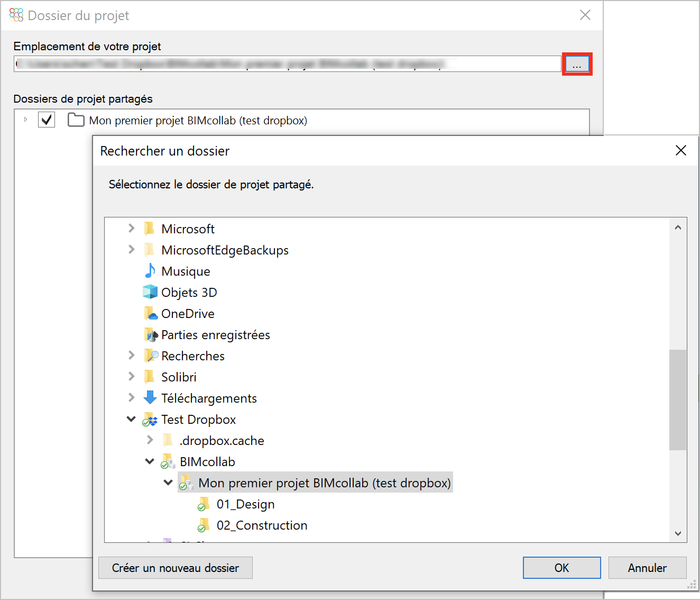700x600 pixels.
Task: Select the BIMcollab folder label
Action: click(208, 462)
